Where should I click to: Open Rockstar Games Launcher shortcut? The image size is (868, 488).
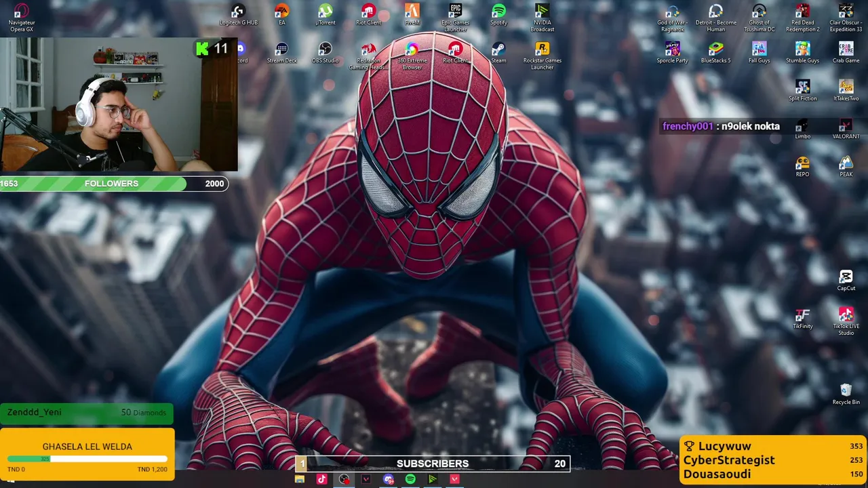tap(542, 56)
